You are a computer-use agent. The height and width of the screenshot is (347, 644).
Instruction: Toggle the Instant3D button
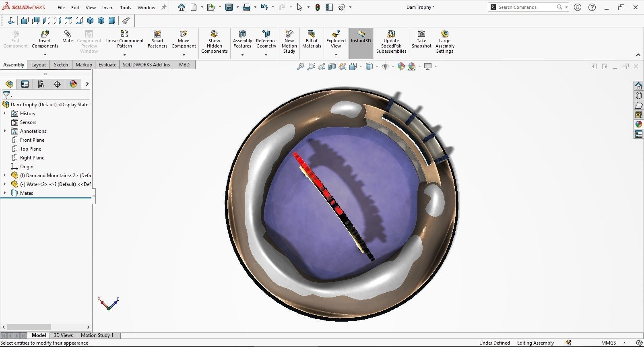[x=361, y=43]
